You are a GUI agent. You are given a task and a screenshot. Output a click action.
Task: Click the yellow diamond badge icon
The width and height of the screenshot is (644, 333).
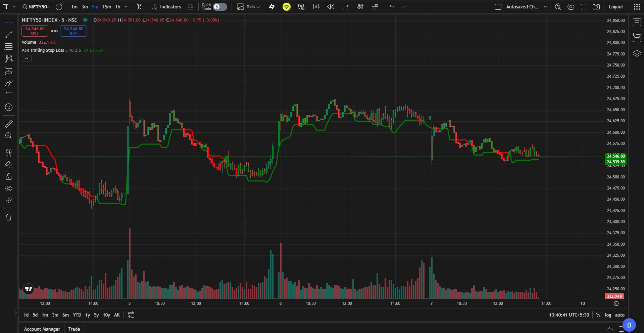pos(287,7)
